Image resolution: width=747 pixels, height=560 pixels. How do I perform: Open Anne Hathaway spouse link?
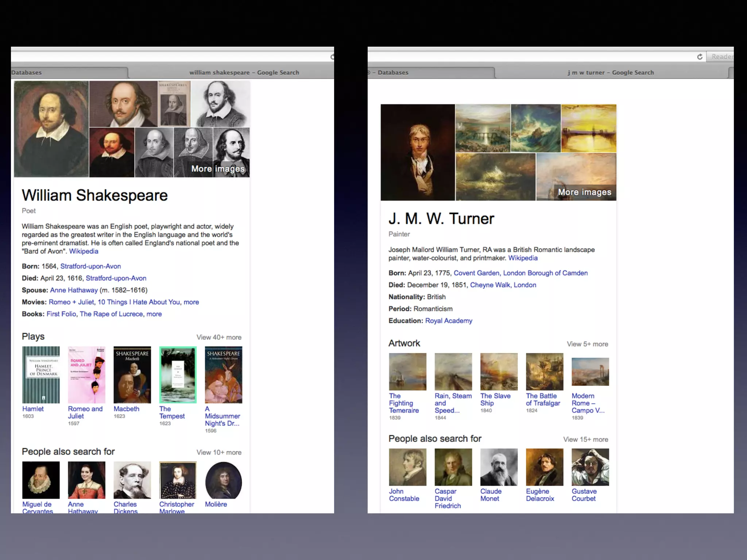pos(74,290)
